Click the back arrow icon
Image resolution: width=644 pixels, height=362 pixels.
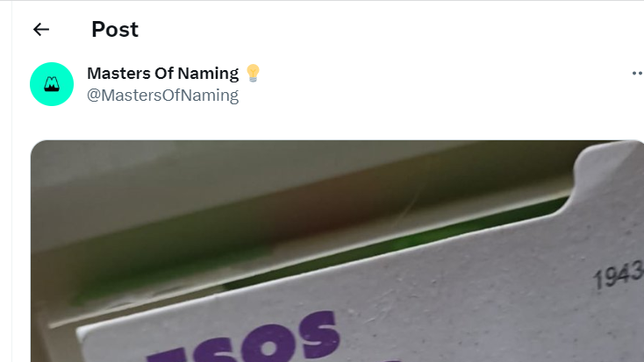41,30
